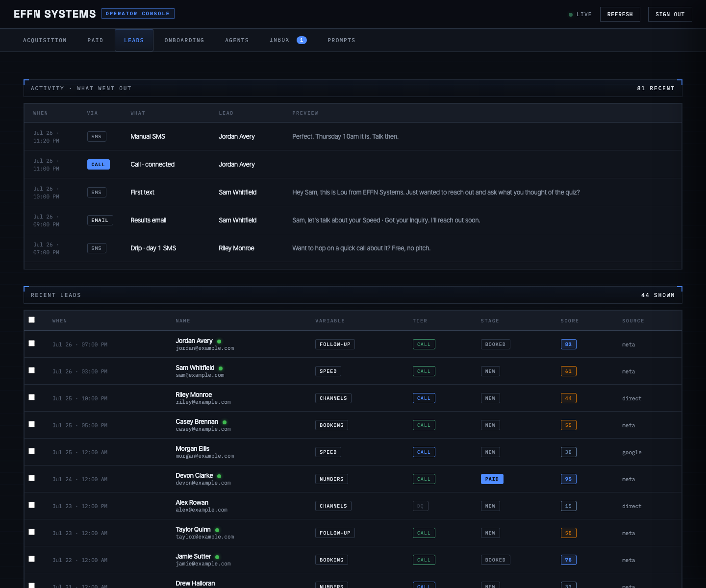Screen dimensions: 706x588
Task: Click the 'Results email' activity entry
Action: pyautogui.click(x=148, y=220)
